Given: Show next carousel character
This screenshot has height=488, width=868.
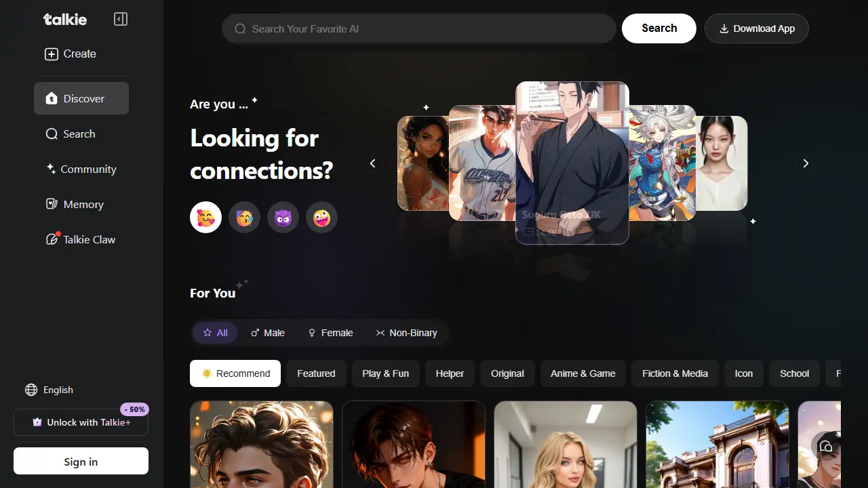Looking at the screenshot, I should tap(806, 163).
